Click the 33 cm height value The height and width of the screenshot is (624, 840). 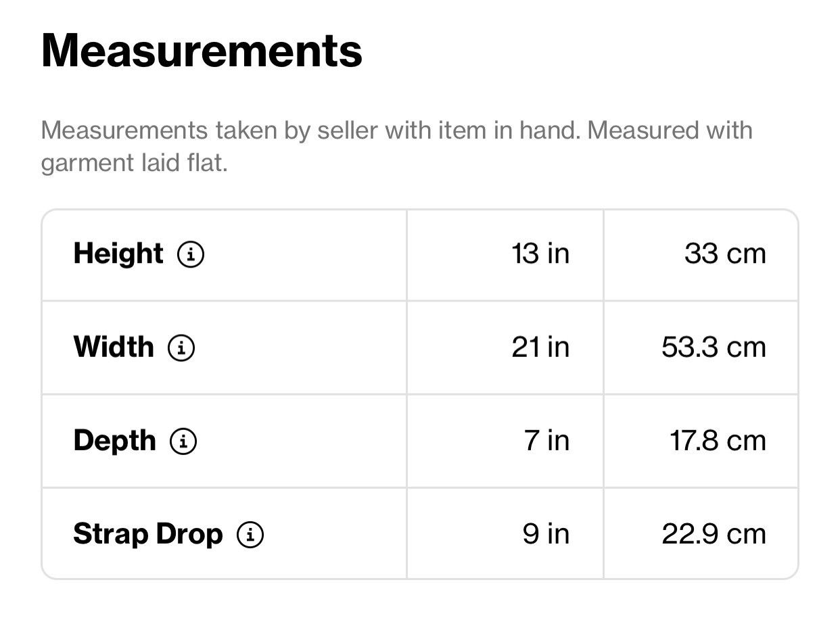pos(725,254)
